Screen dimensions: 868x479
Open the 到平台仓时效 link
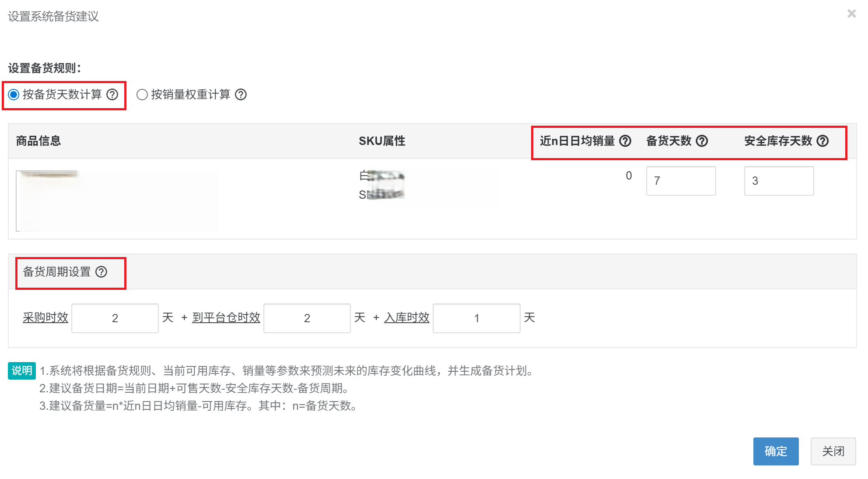pyautogui.click(x=226, y=318)
